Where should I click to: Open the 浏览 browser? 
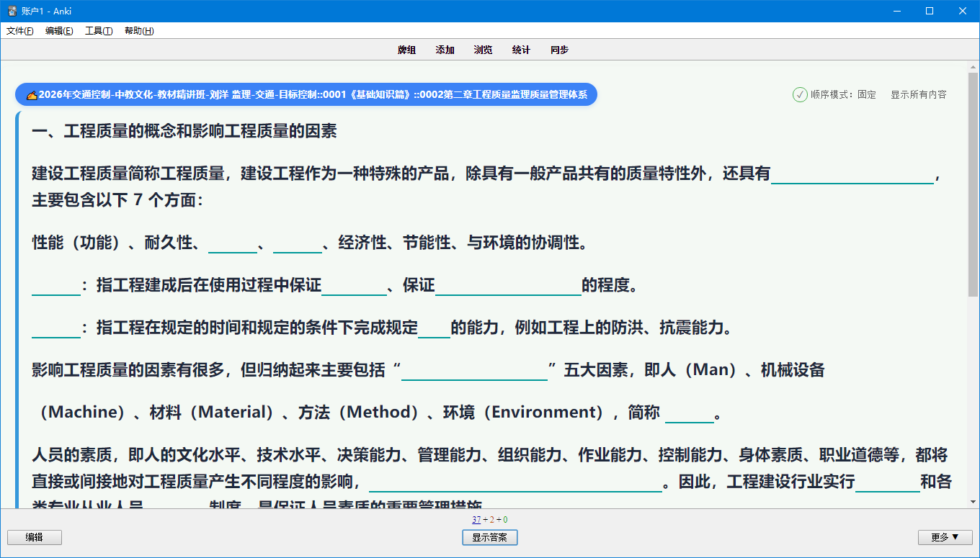(x=484, y=50)
